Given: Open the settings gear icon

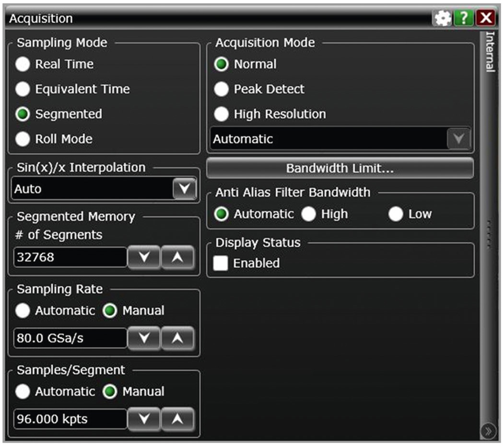Looking at the screenshot, I should point(443,19).
